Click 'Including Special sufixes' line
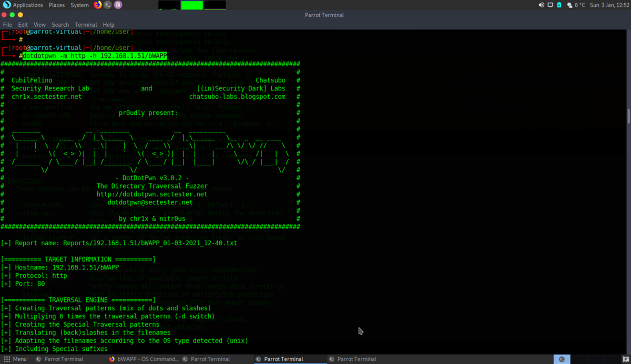Image resolution: width=631 pixels, height=364 pixels. click(54, 349)
